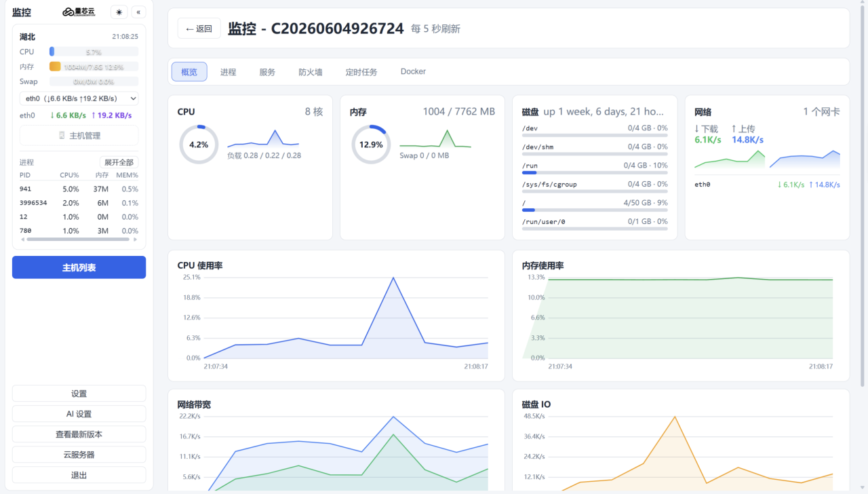Click the sidebar clock 21:08:25
Screen dimensions: 868x494
125,37
